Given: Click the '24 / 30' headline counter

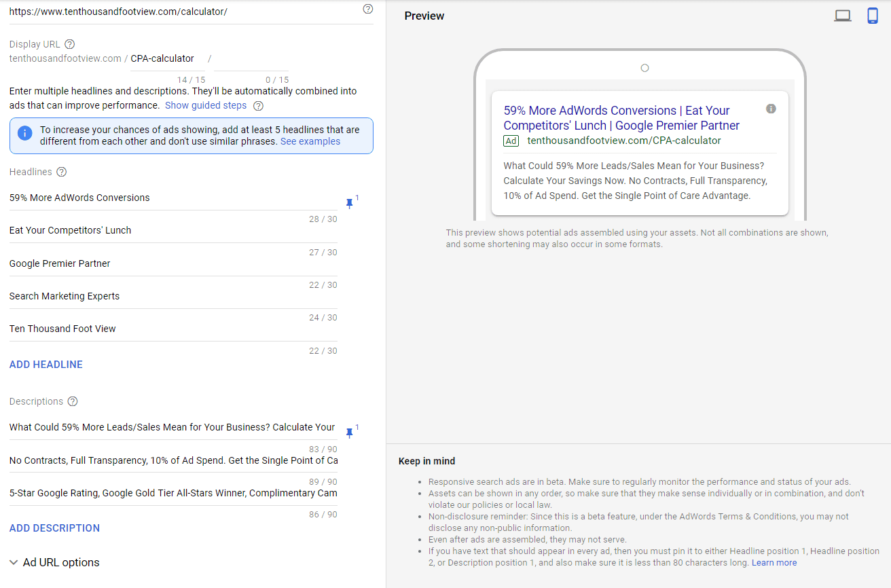Looking at the screenshot, I should click(x=323, y=318).
